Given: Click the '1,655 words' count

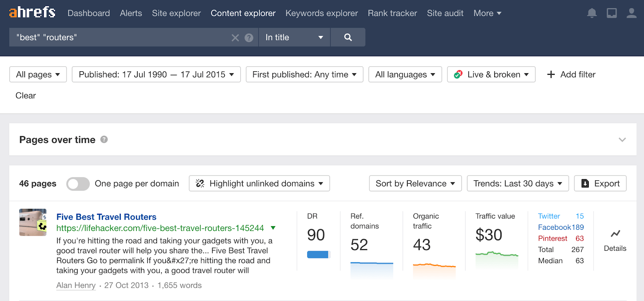Looking at the screenshot, I should (x=180, y=285).
